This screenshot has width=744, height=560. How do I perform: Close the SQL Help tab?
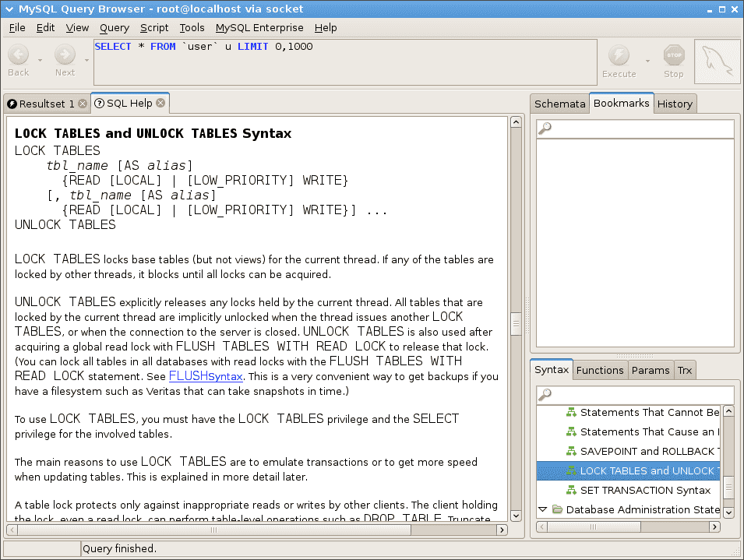coord(160,103)
